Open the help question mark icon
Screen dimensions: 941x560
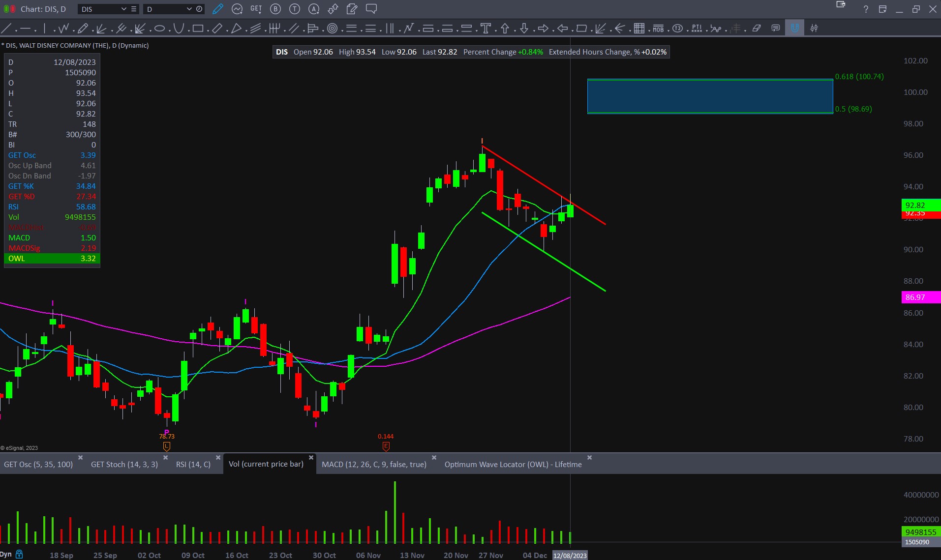point(866,9)
